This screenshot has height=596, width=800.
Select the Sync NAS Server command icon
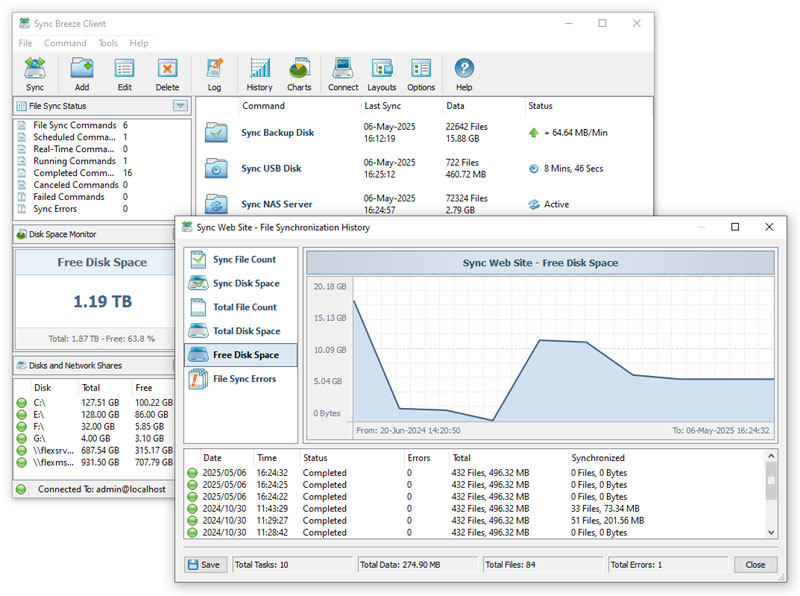point(216,204)
